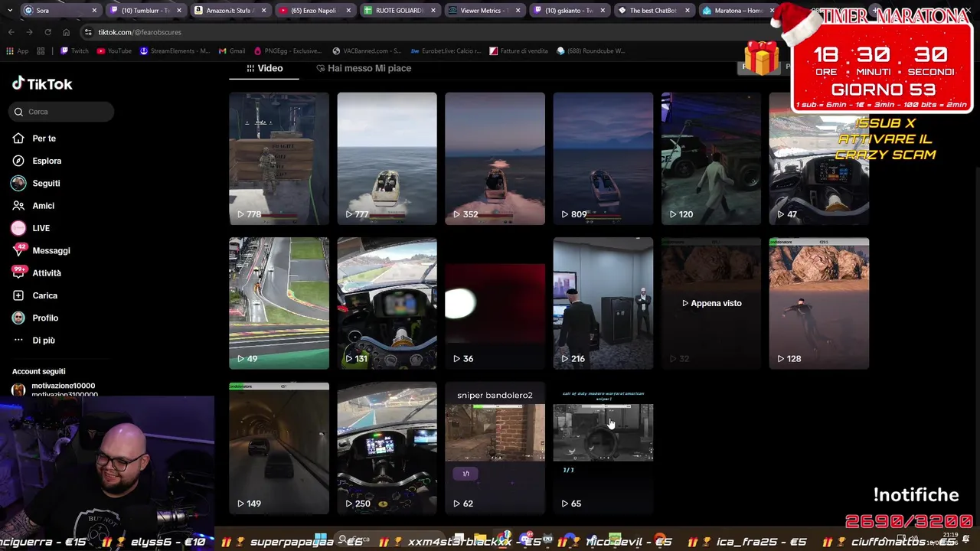Click browser forward arrow
The height and width of the screenshot is (551, 980).
point(29,32)
